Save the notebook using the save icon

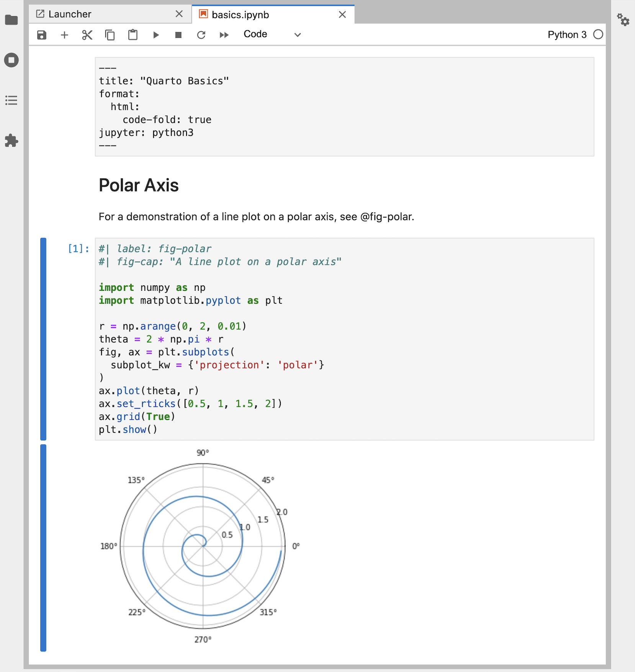(41, 34)
